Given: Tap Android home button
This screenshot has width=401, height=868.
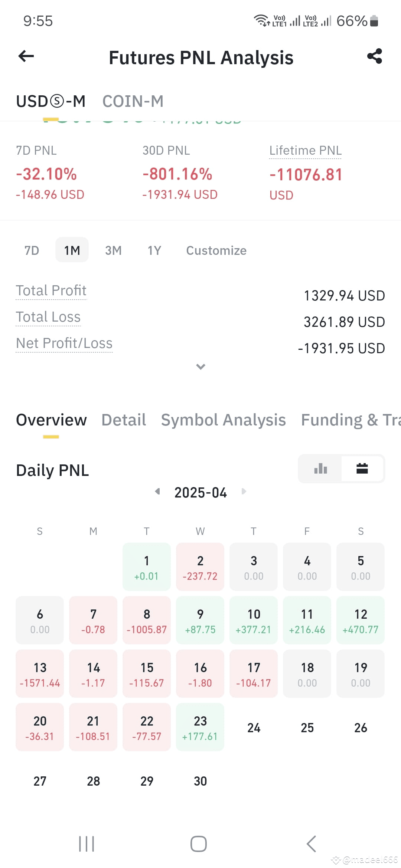Looking at the screenshot, I should point(199,844).
